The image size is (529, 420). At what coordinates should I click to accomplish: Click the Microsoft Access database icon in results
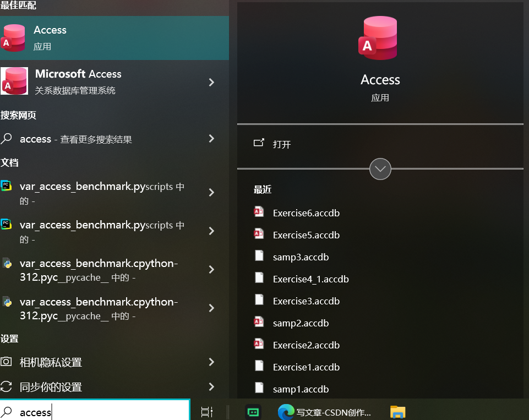[x=14, y=81]
